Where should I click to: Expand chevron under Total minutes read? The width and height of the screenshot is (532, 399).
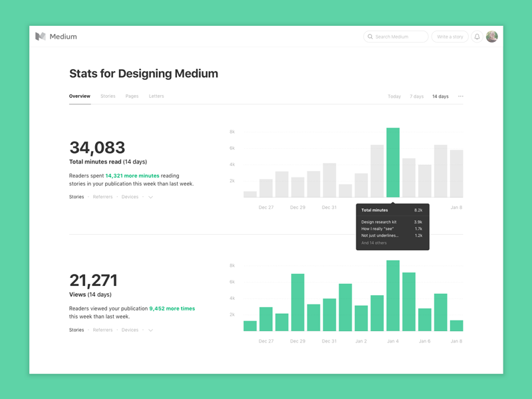151,197
